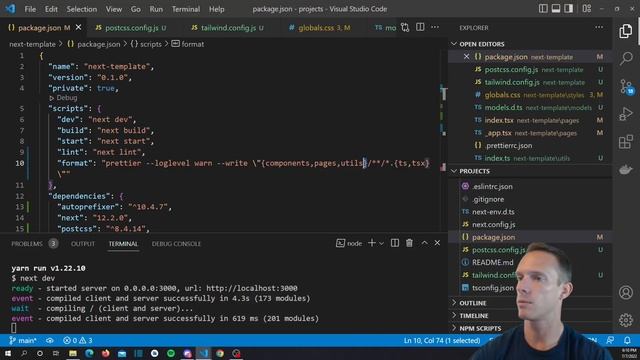Viewport: 640px width, 360px height.
Task: Close the package.json editor tab
Action: coord(78,27)
